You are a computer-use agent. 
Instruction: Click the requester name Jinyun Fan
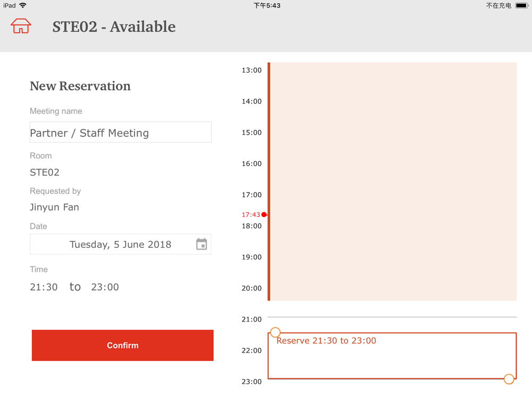click(x=54, y=207)
